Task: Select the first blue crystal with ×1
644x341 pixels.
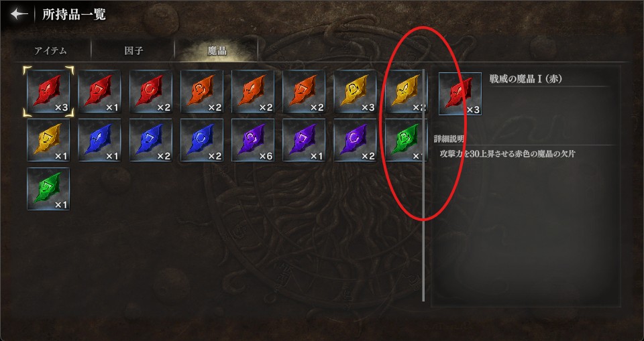Action: click(x=99, y=140)
